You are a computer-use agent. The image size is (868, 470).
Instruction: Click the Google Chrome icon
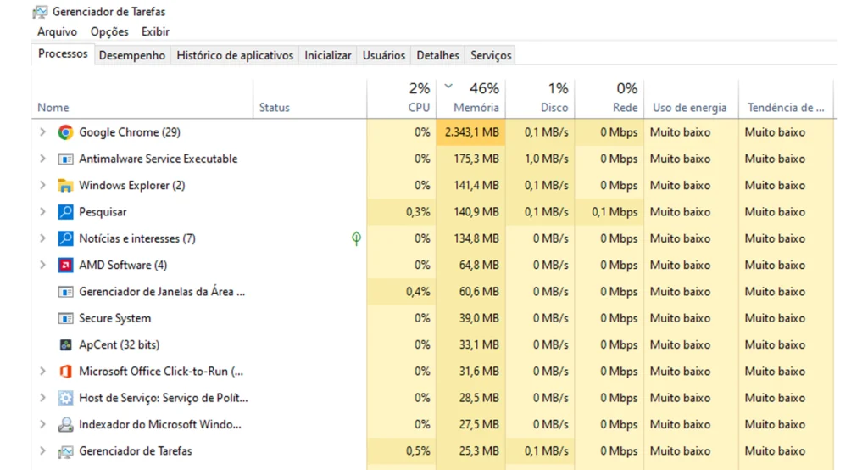tap(65, 131)
